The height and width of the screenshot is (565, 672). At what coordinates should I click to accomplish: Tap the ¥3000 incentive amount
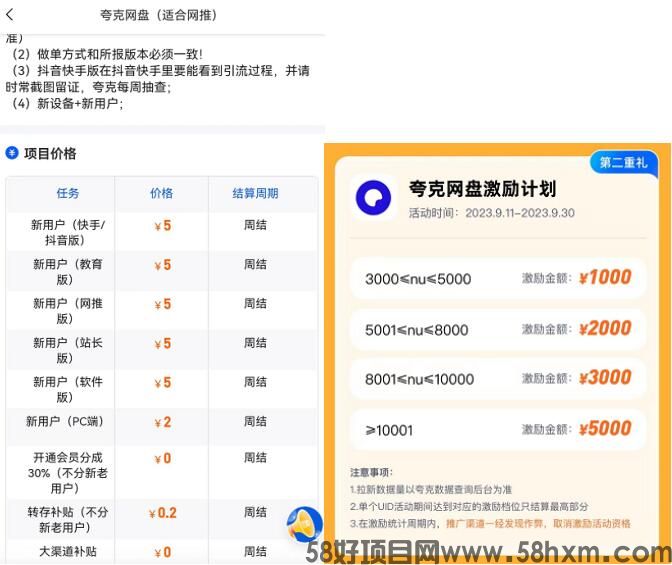(605, 378)
